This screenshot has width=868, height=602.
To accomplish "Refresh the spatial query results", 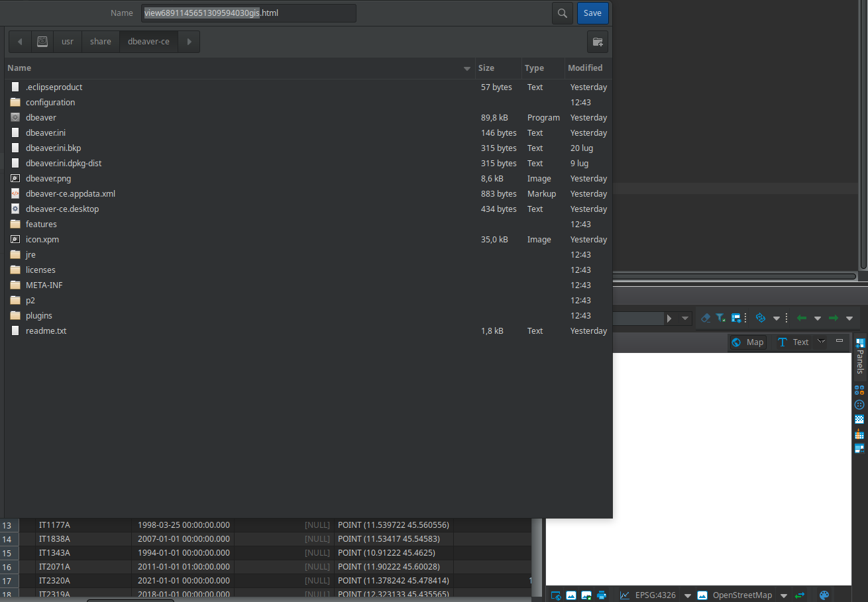I will tap(760, 317).
